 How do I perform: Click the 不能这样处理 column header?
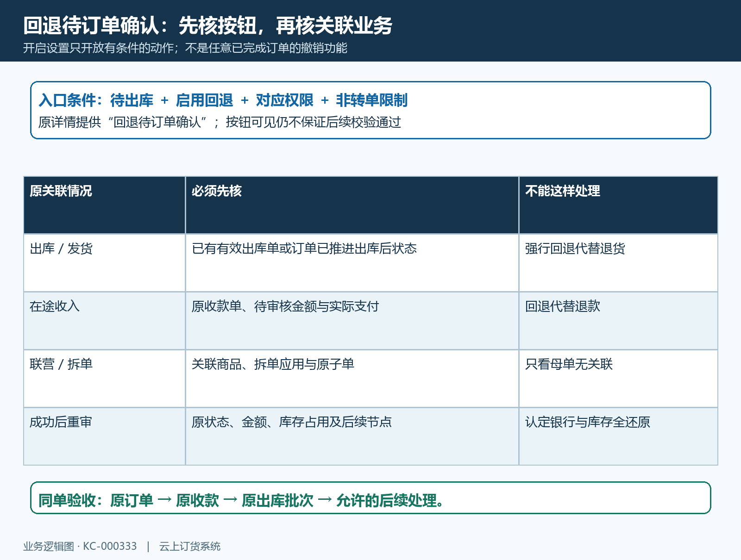[618, 205]
